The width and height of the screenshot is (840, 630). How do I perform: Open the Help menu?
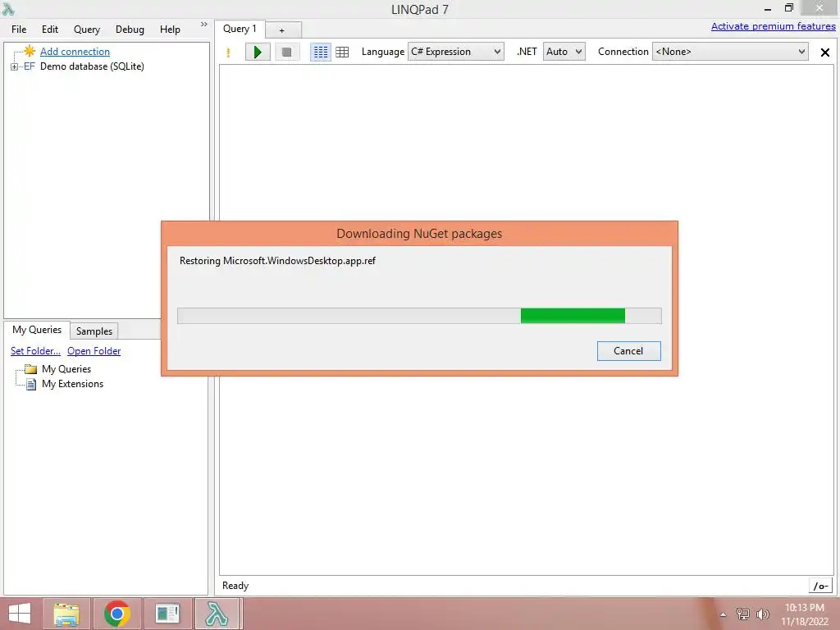[x=170, y=30]
